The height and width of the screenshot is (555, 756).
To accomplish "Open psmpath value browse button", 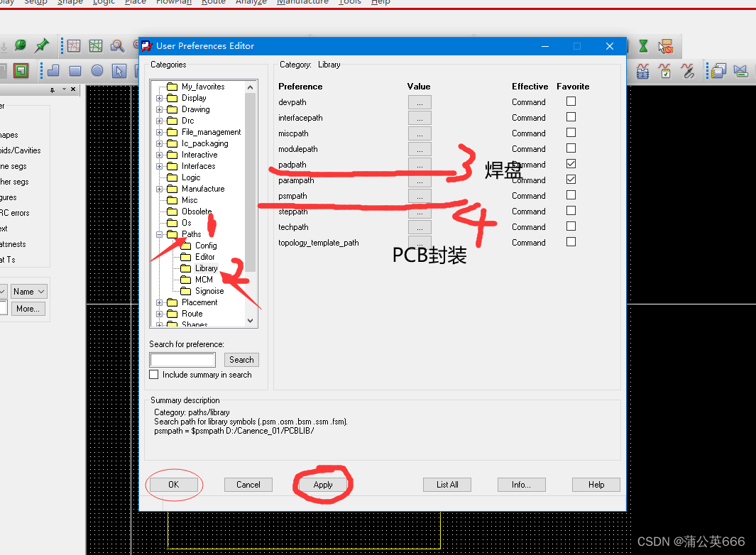I will pos(420,196).
